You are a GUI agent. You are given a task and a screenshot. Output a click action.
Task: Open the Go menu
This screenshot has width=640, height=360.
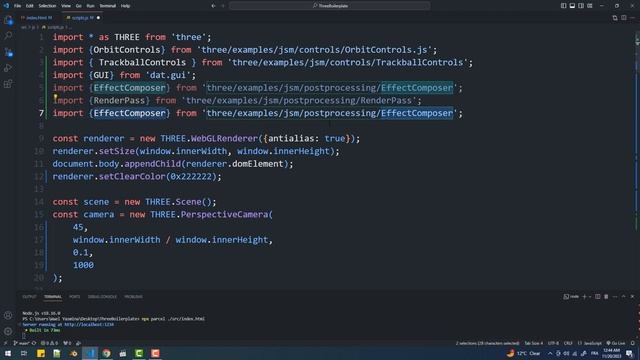[x=78, y=6]
